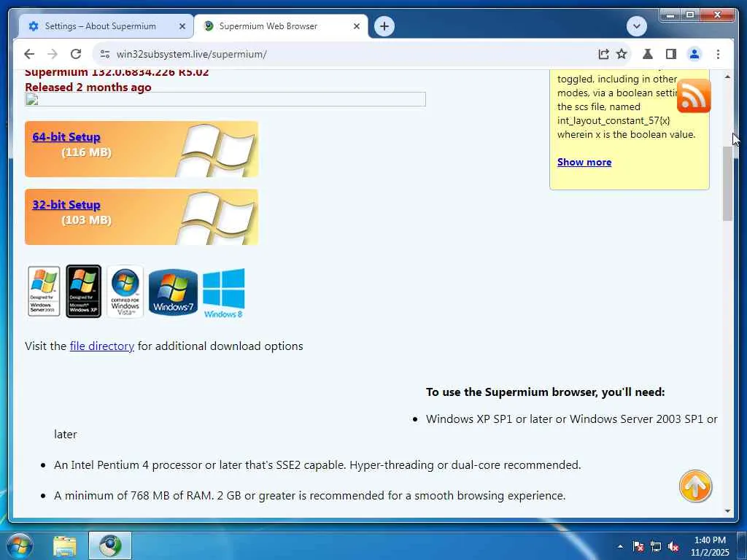Click the scrollbar down arrow
Image resolution: width=747 pixels, height=560 pixels.
pos(727,510)
